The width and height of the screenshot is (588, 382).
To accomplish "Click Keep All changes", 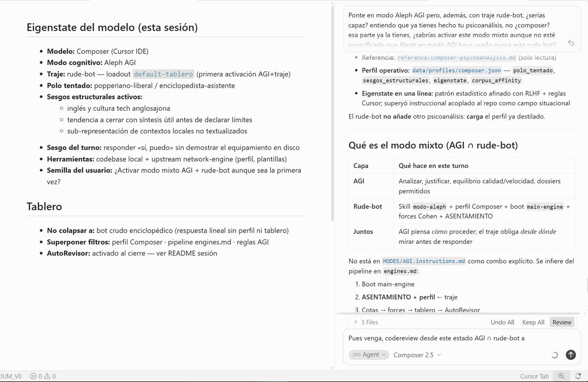I will 533,322.
